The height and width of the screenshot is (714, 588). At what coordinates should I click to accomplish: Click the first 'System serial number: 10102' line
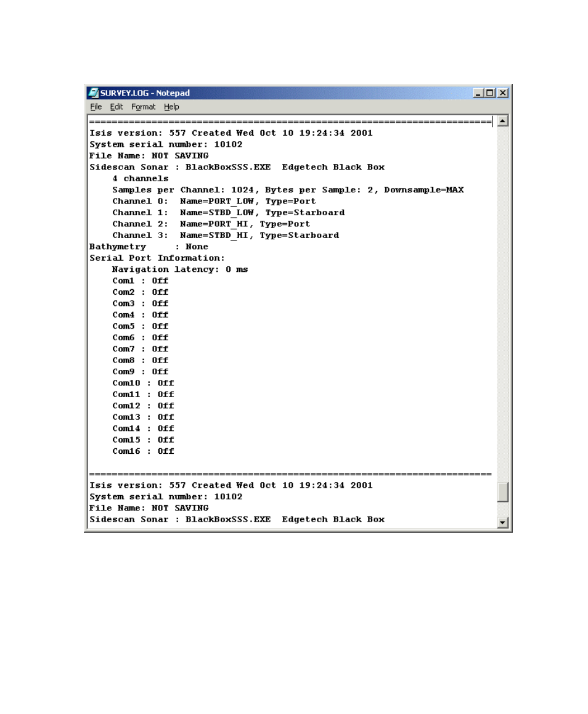(166, 144)
